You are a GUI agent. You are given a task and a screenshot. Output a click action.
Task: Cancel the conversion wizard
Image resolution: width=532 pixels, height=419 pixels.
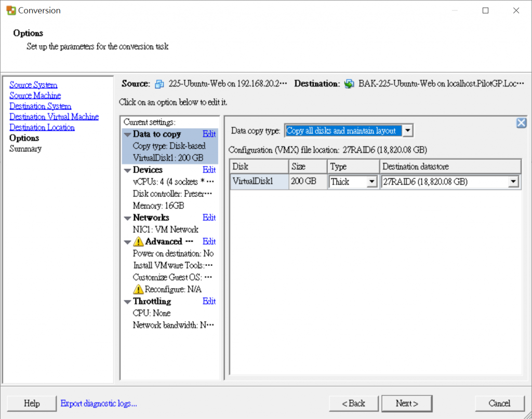tap(499, 403)
